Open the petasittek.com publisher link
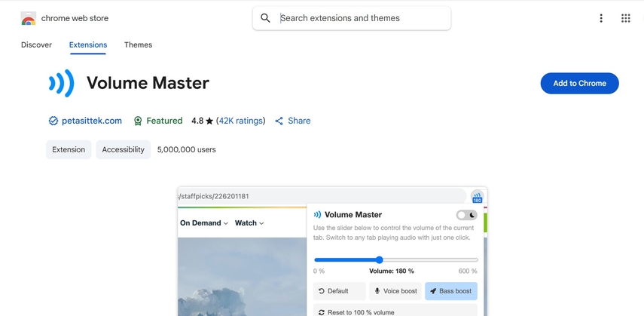The width and height of the screenshot is (644, 316). point(92,121)
